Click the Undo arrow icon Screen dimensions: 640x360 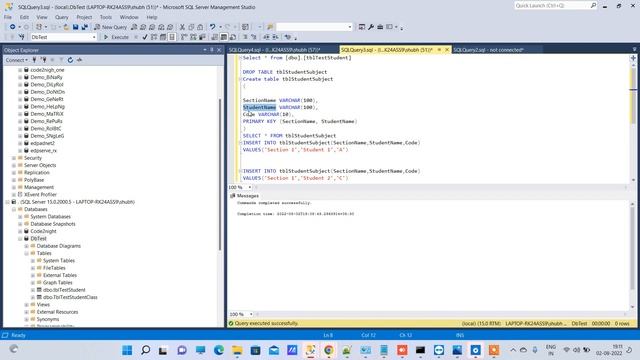point(212,27)
